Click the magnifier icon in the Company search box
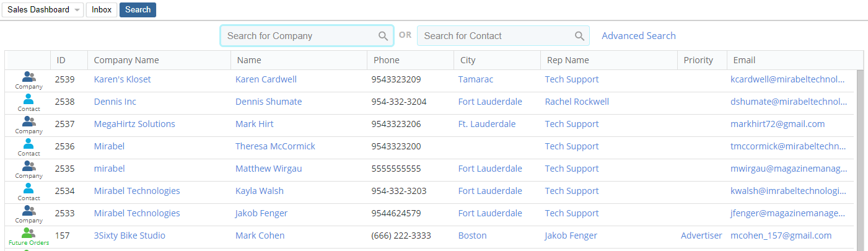The width and height of the screenshot is (868, 251). 384,36
